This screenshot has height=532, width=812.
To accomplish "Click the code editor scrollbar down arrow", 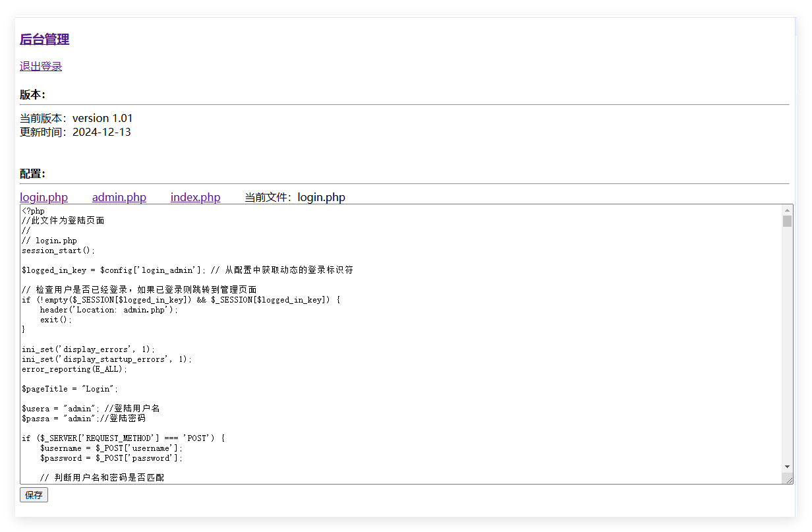I will pos(787,467).
